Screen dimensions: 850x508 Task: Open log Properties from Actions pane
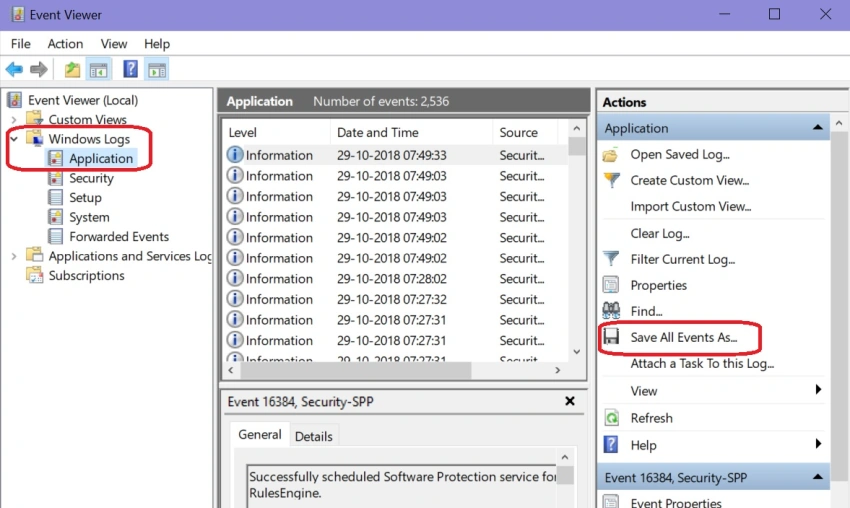(659, 286)
